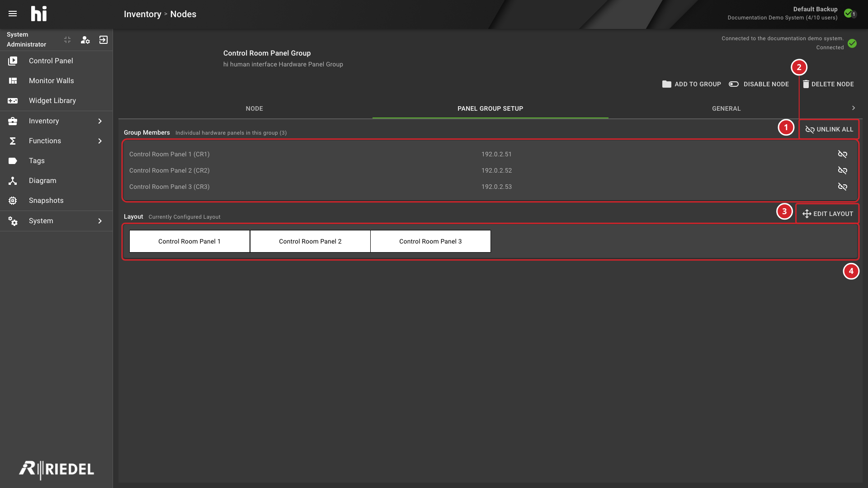Click ADD TO GROUP button
Screen dimensions: 868x488
pos(692,84)
